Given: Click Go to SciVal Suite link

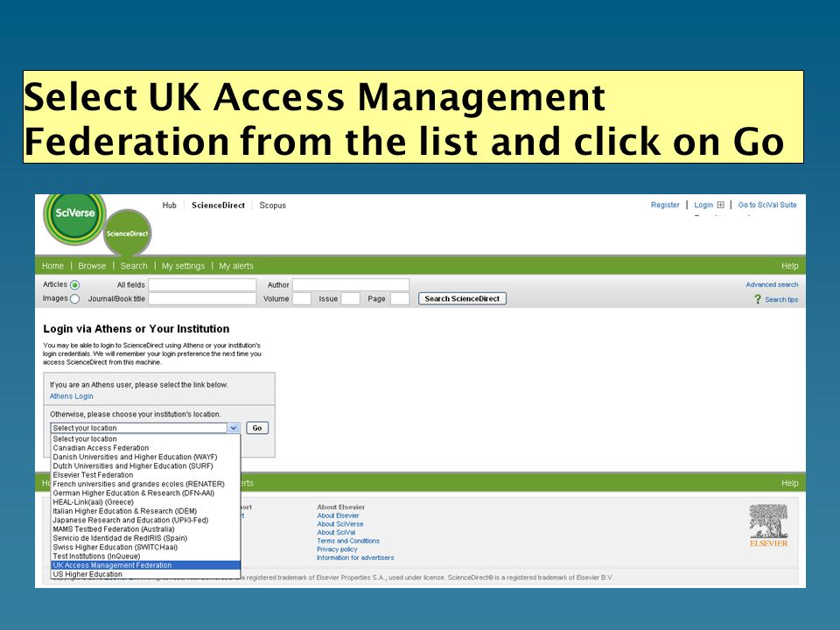Looking at the screenshot, I should coord(767,205).
